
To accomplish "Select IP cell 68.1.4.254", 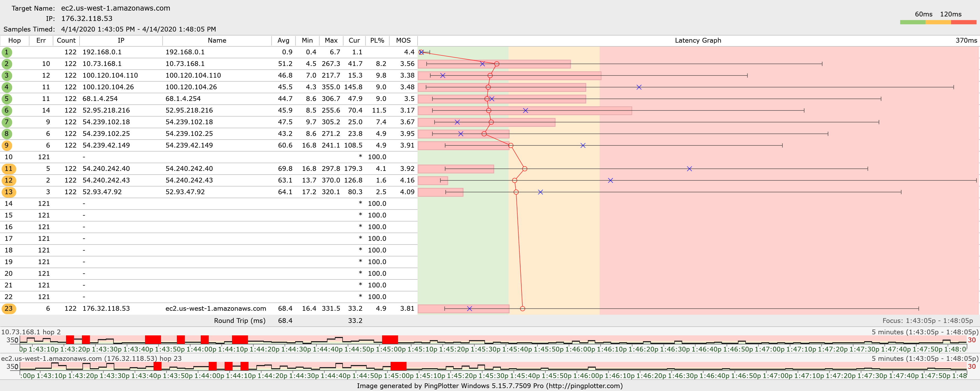I will click(100, 99).
